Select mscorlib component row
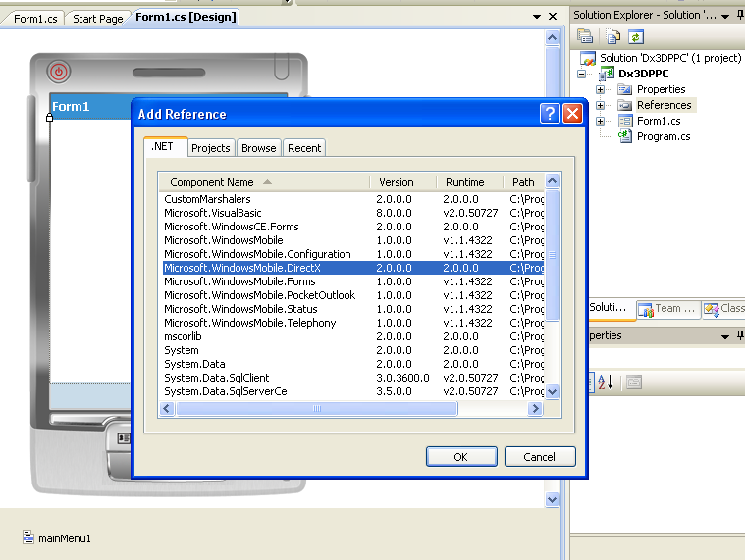This screenshot has height=560, width=745. [353, 336]
